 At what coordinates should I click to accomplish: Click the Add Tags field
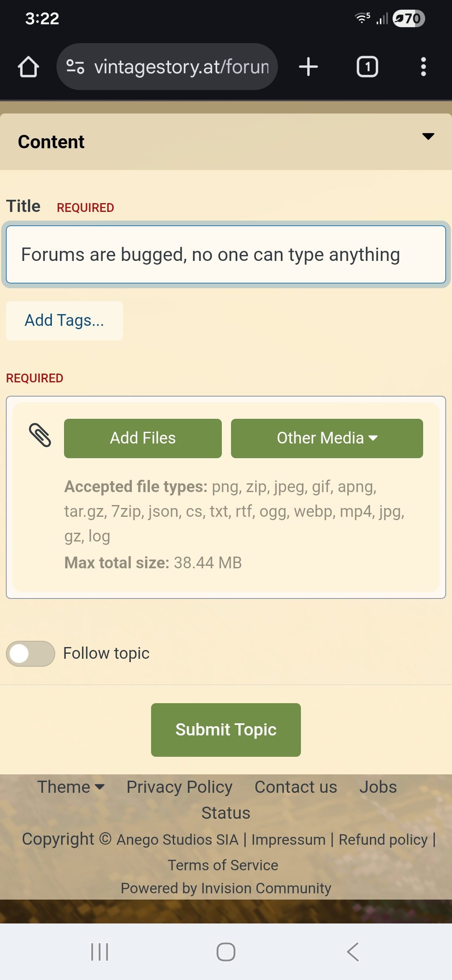(64, 320)
